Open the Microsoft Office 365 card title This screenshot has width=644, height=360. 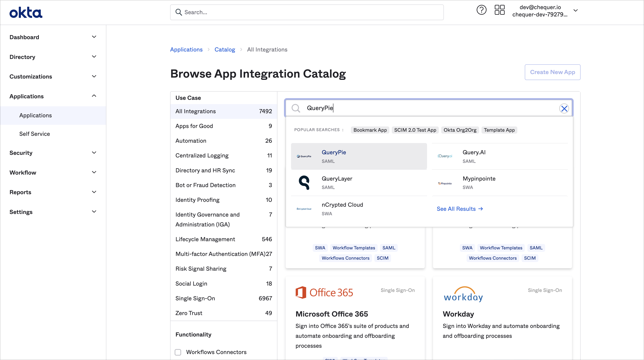(x=332, y=314)
